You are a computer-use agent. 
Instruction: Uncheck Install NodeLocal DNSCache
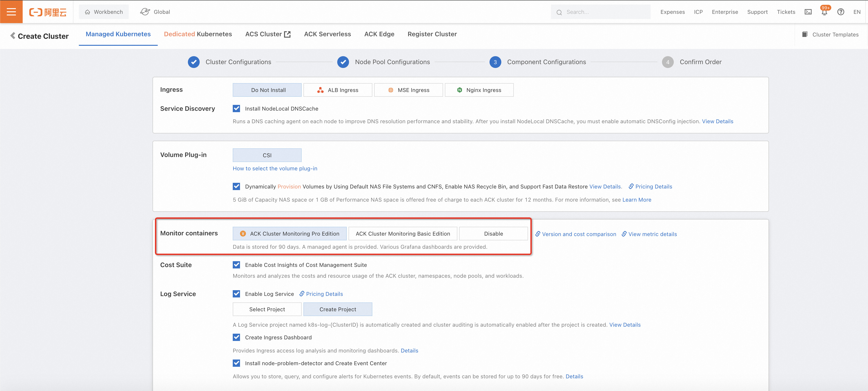pos(237,109)
